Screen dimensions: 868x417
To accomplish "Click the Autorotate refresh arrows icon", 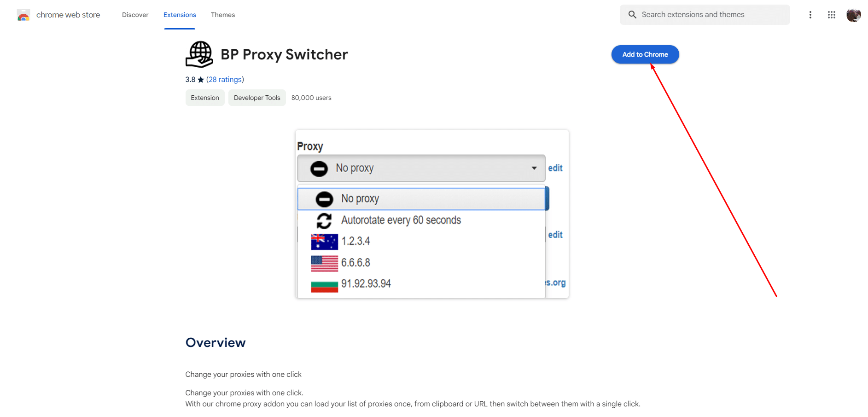I will [324, 221].
